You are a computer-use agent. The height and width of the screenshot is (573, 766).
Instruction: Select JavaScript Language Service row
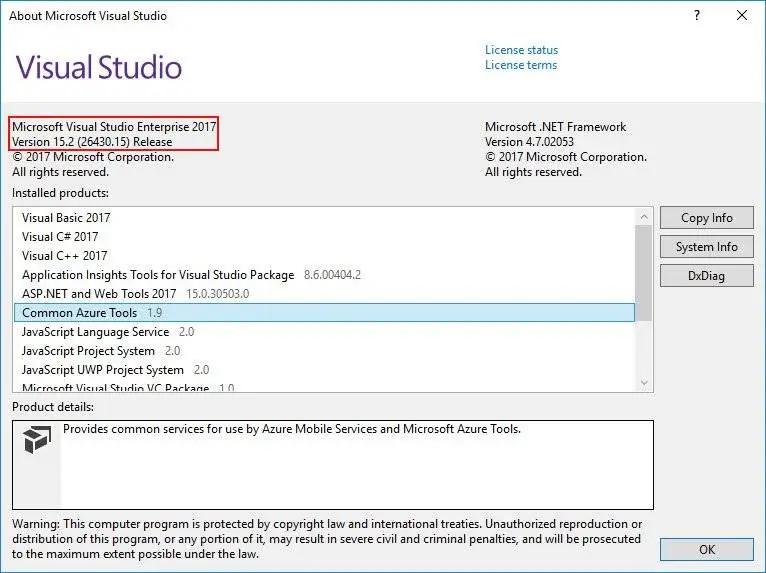click(x=324, y=332)
